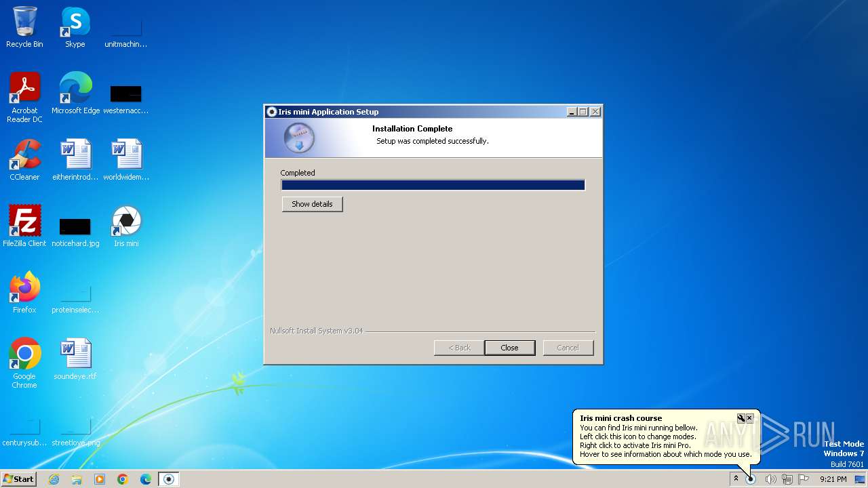Select unitmachin desktop file
868x488 pixels.
[x=126, y=34]
